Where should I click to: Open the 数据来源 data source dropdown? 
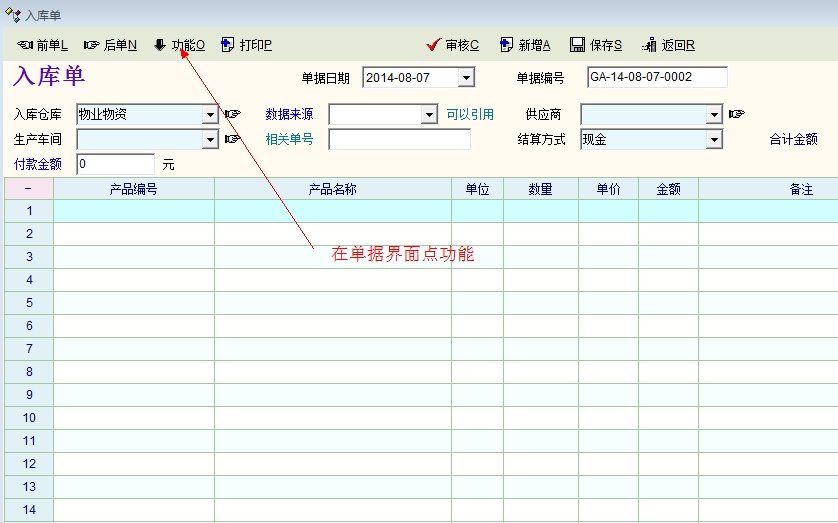click(x=430, y=114)
